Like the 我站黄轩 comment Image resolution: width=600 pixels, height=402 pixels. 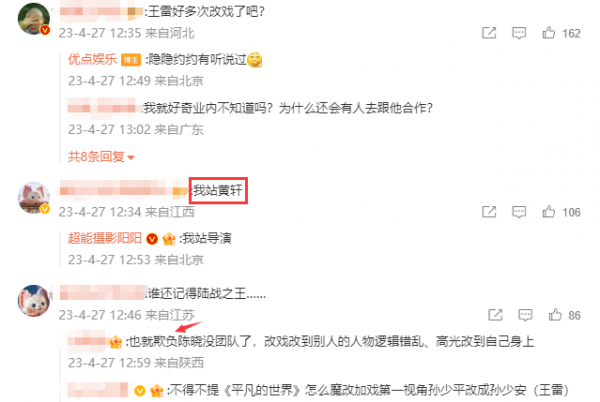(x=548, y=212)
